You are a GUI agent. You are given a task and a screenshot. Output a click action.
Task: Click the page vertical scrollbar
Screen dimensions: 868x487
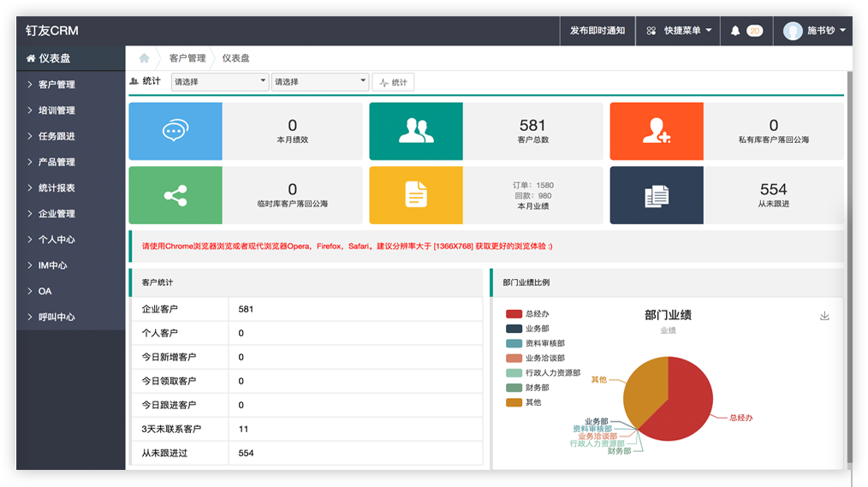click(x=850, y=269)
